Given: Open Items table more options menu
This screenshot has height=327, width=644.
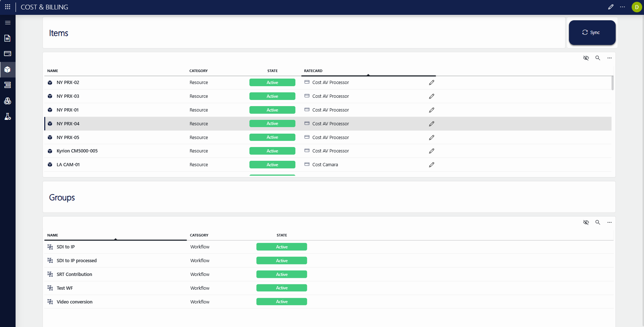Looking at the screenshot, I should 610,58.
